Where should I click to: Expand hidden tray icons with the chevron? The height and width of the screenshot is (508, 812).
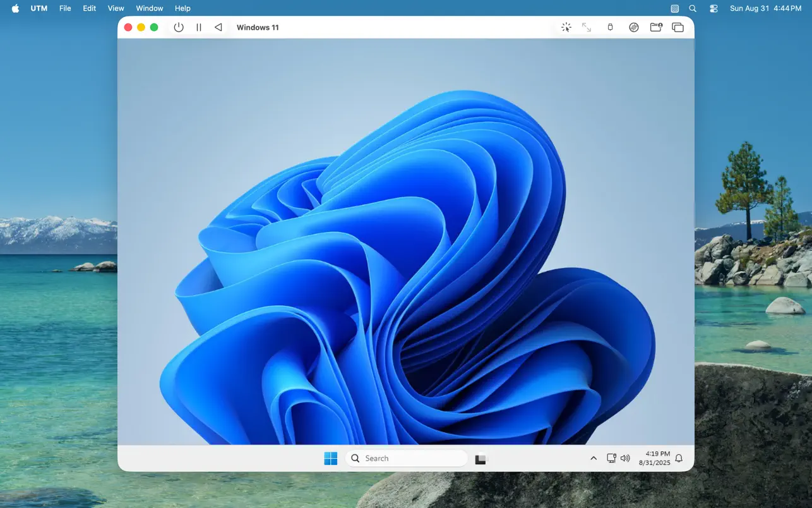tap(594, 458)
